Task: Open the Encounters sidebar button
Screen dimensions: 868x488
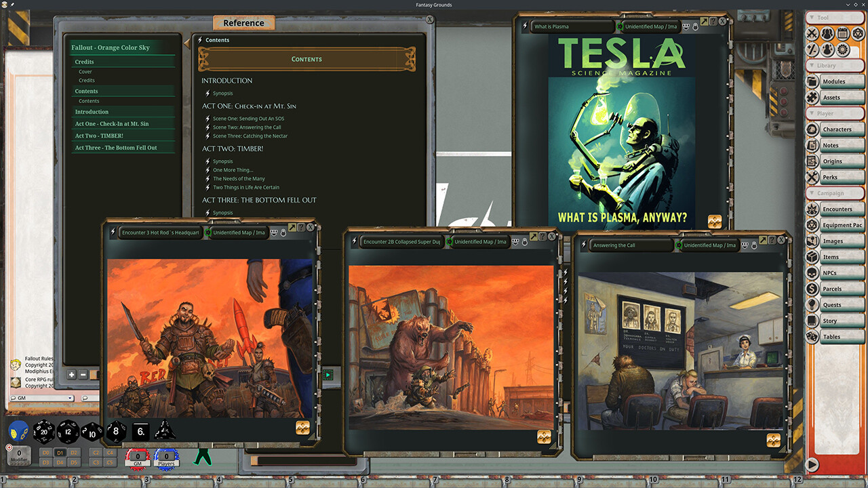Action: pyautogui.click(x=837, y=209)
